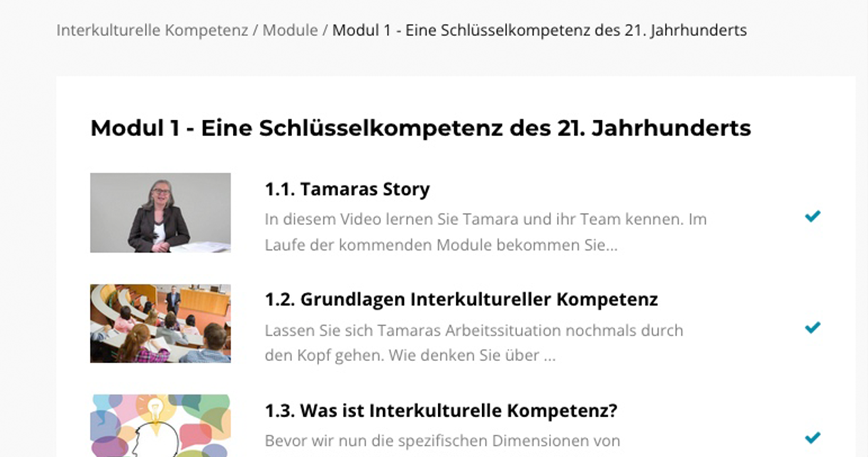Open the Tamara video thumbnail
Image resolution: width=868 pixels, height=457 pixels.
pyautogui.click(x=160, y=213)
